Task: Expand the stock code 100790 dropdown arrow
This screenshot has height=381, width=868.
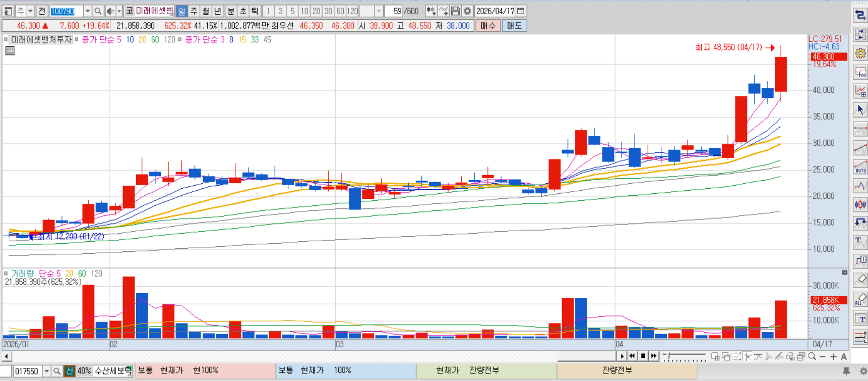Action: (x=87, y=11)
